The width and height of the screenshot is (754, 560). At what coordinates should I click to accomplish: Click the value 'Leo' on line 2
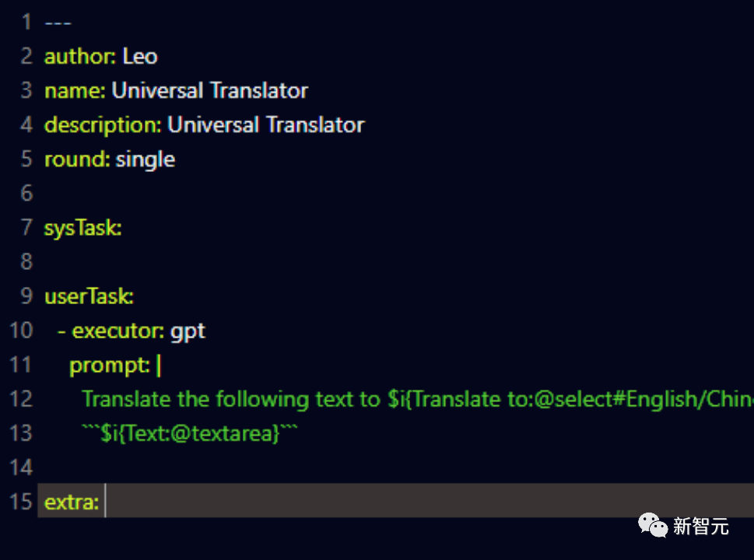[140, 57]
